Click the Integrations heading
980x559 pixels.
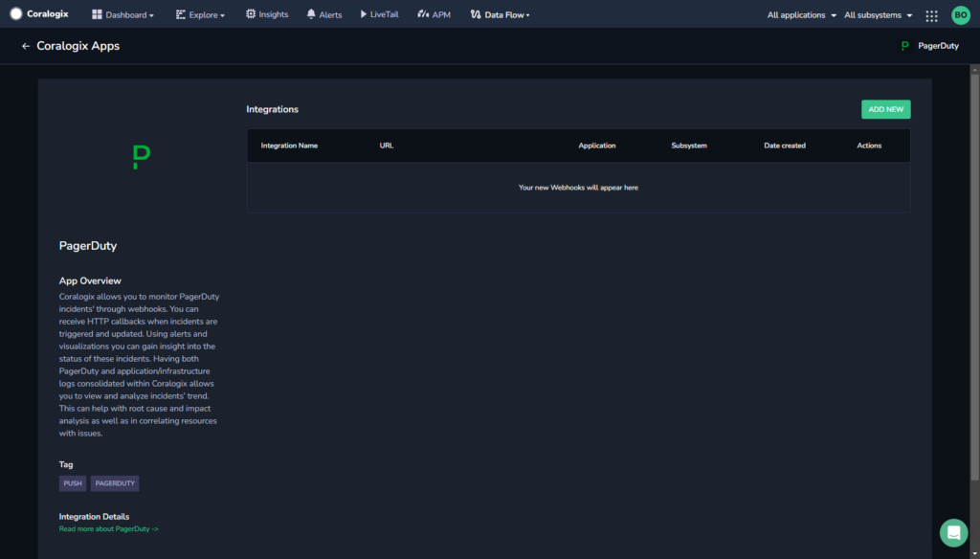coord(272,109)
